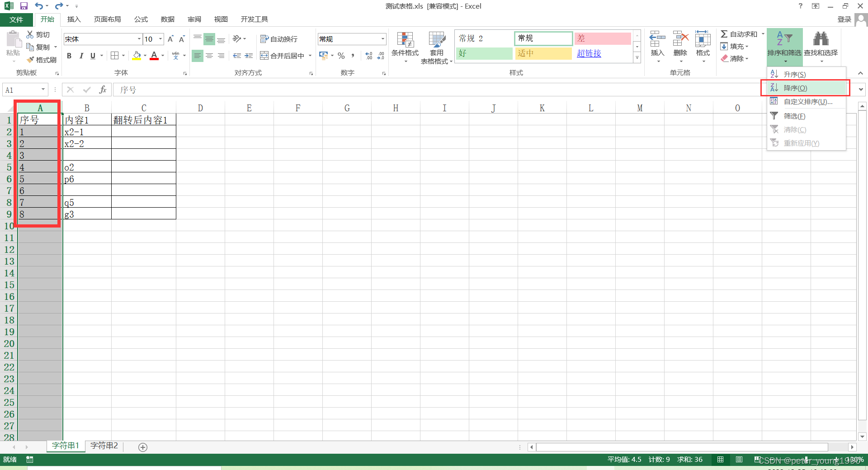Open the Merge and Center dropdown arrow
This screenshot has width=868, height=470.
(x=310, y=56)
